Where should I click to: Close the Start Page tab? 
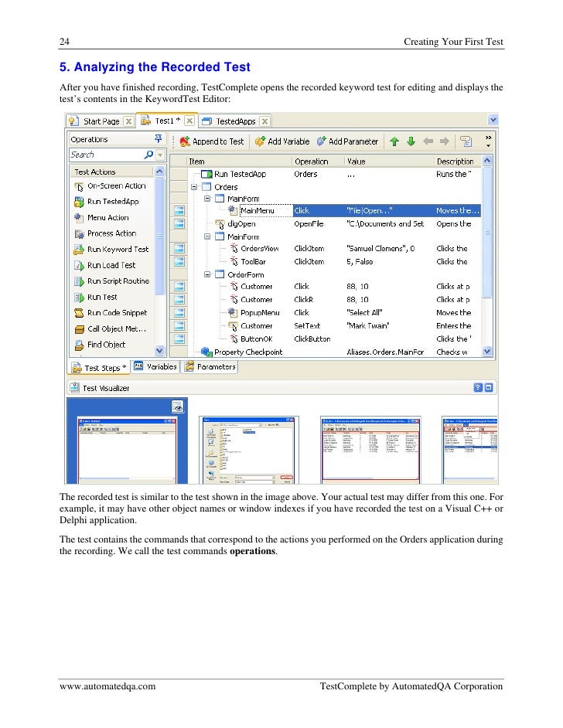(129, 121)
